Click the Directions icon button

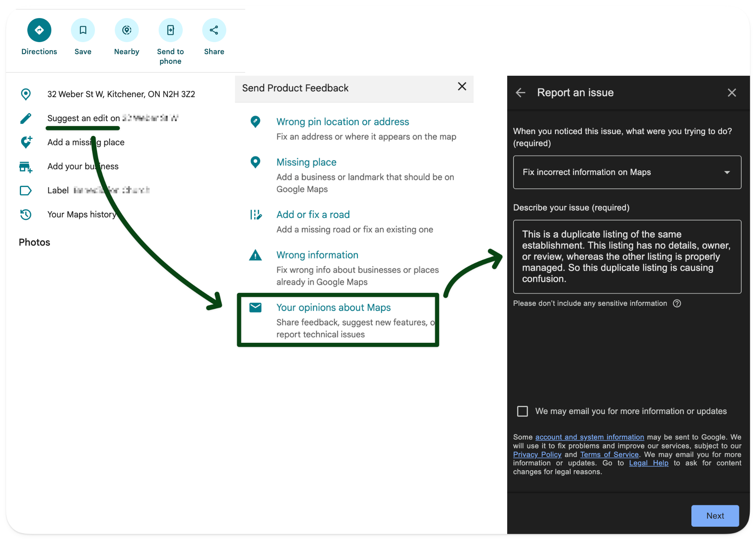point(39,30)
